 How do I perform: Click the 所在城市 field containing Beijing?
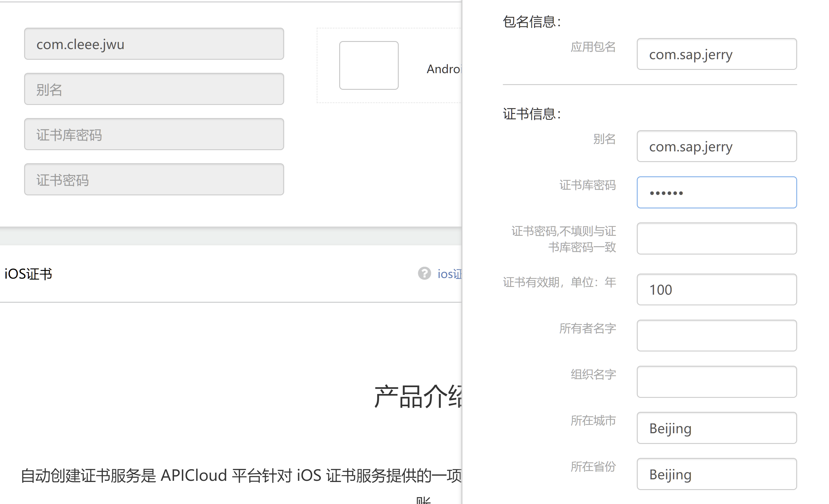click(x=716, y=428)
